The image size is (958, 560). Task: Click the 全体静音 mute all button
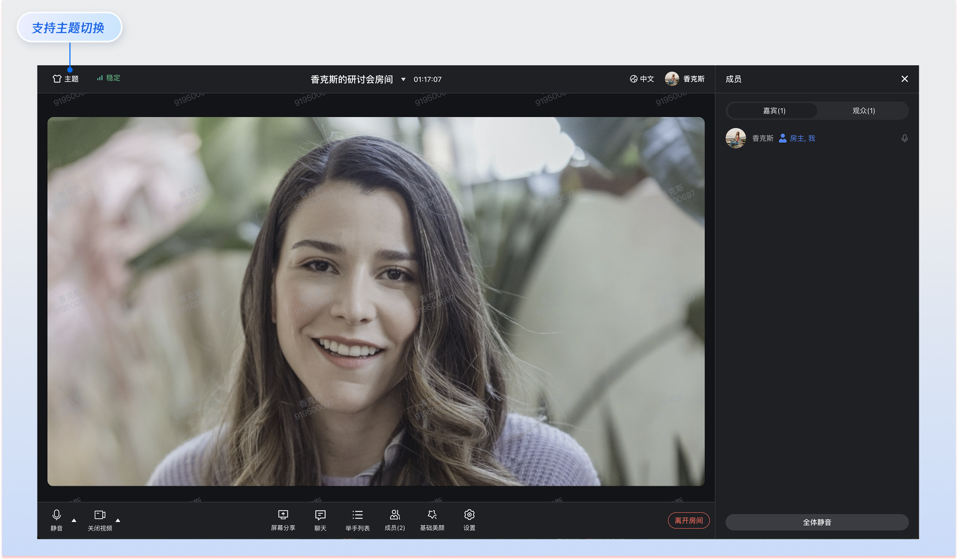pos(816,522)
